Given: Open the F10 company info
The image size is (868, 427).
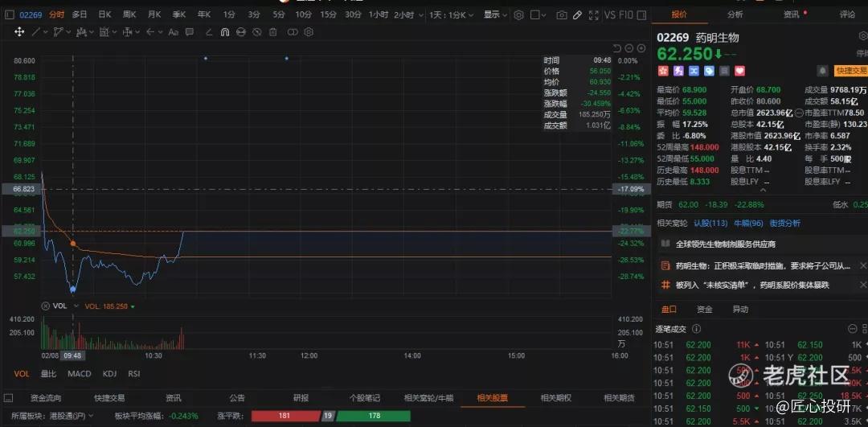Looking at the screenshot, I should coord(627,15).
